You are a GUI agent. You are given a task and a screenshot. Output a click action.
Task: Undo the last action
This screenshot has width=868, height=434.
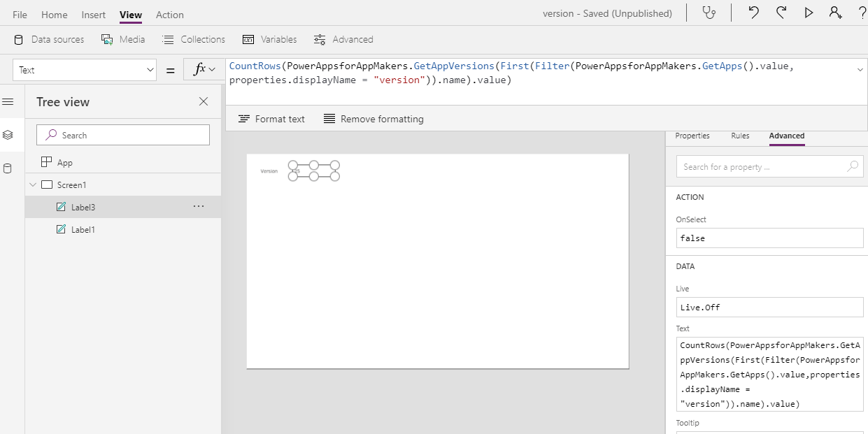(x=753, y=13)
